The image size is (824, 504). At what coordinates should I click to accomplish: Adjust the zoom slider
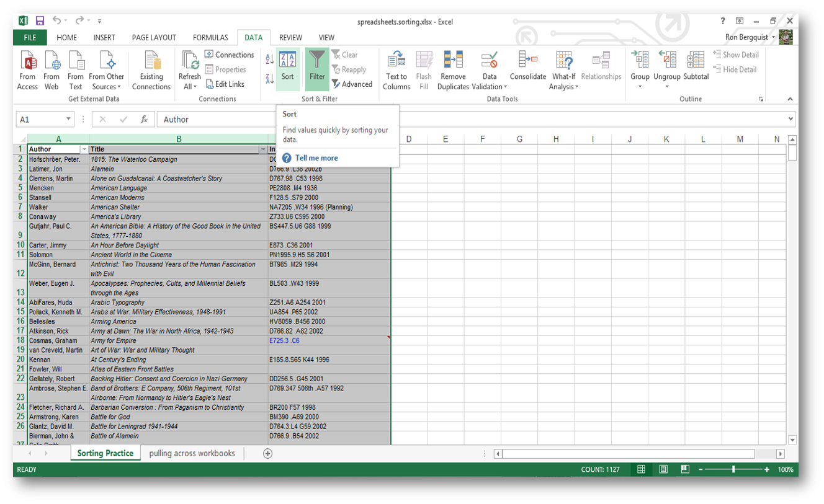point(735,469)
